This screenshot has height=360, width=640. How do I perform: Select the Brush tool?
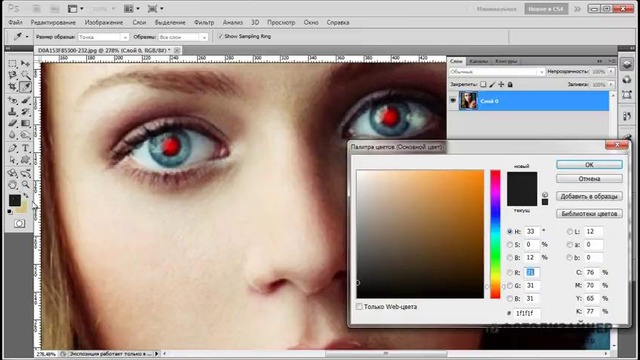point(26,100)
